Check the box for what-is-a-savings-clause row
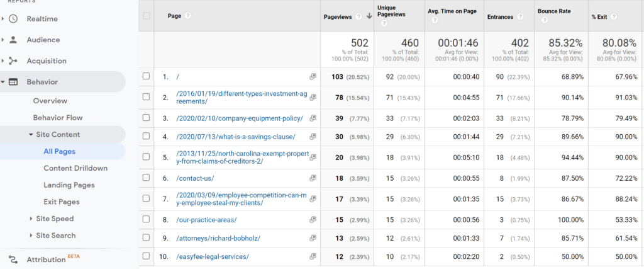 146,136
